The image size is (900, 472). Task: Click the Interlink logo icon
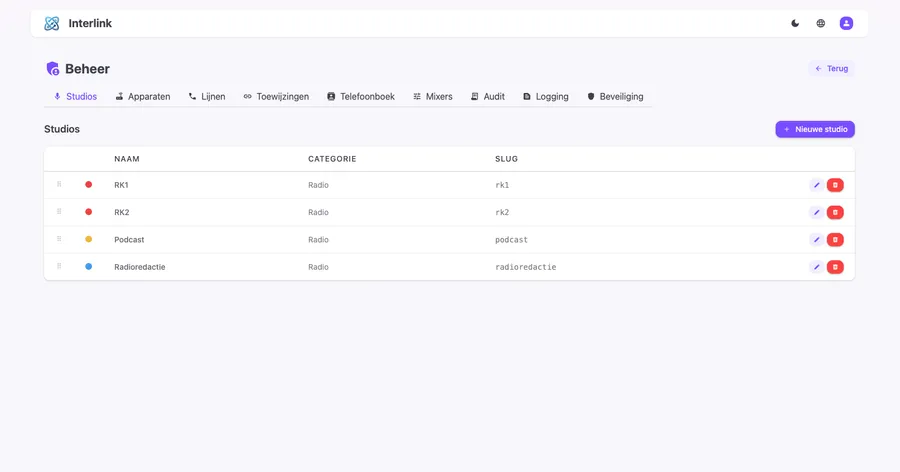[x=52, y=24]
